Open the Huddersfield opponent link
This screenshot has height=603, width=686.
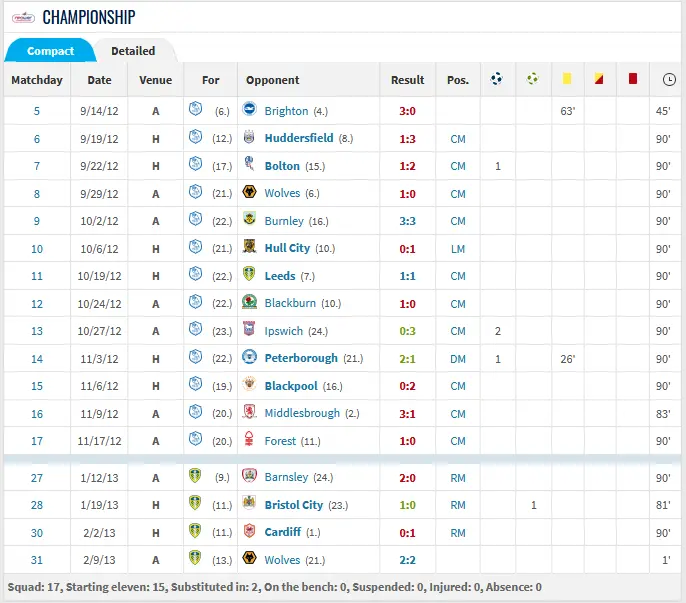click(299, 138)
